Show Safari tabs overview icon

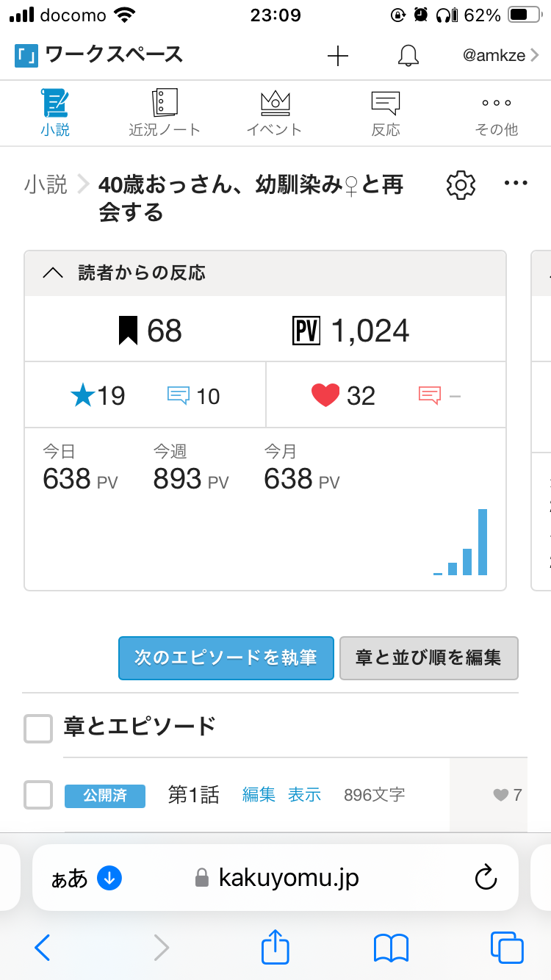coord(506,947)
